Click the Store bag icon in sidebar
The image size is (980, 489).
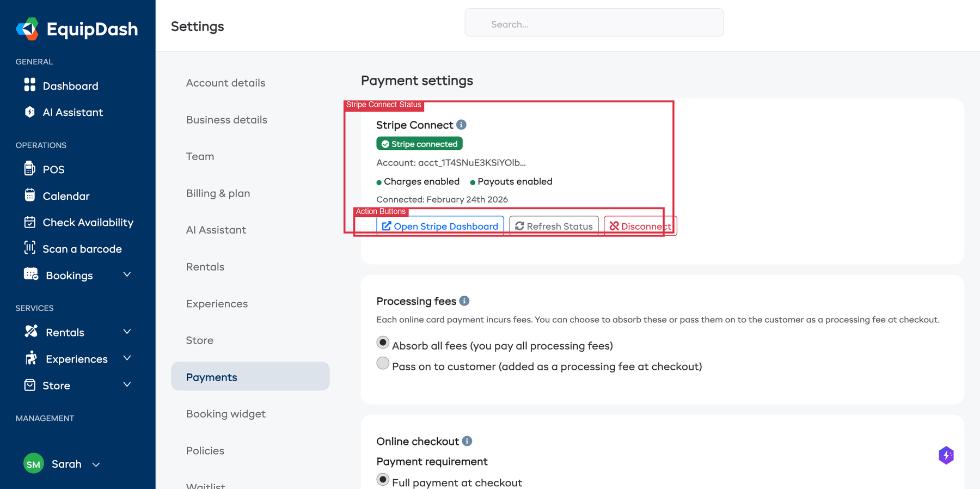click(30, 385)
